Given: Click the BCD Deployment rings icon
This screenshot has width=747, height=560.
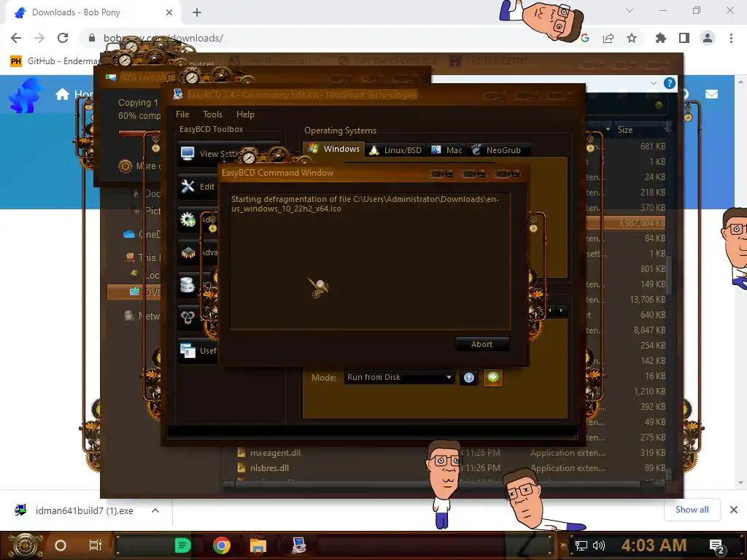Looking at the screenshot, I should [x=187, y=317].
